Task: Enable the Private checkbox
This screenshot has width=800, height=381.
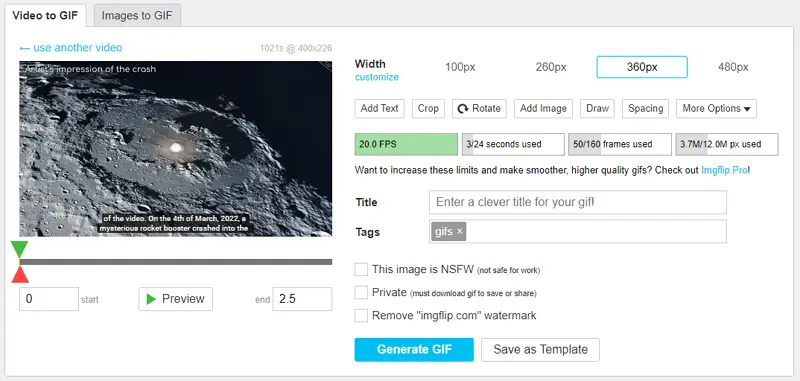Action: [x=361, y=292]
